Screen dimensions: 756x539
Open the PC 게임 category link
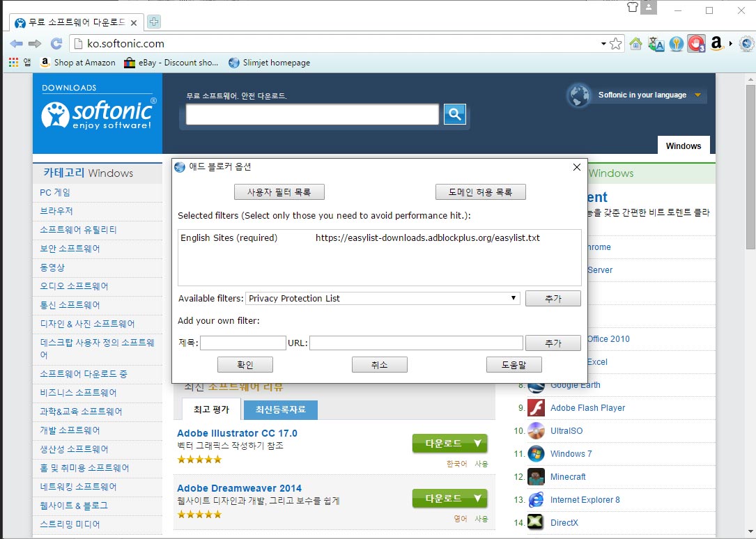(x=55, y=192)
